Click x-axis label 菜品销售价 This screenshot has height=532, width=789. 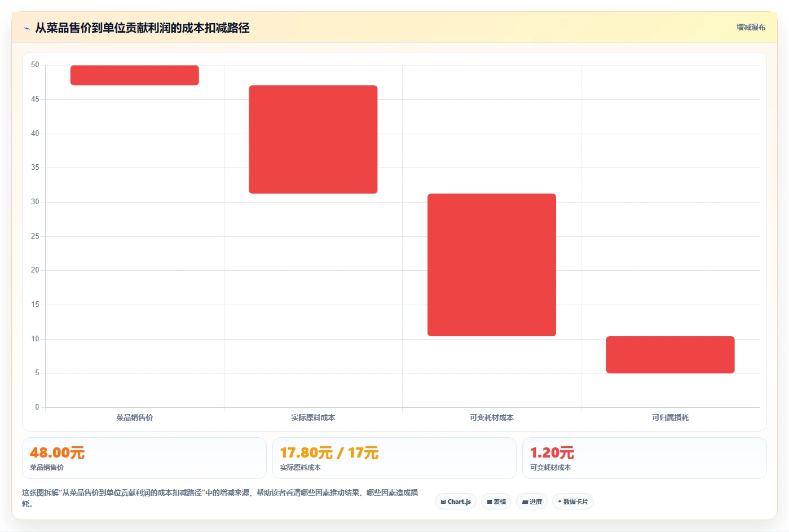click(x=134, y=417)
